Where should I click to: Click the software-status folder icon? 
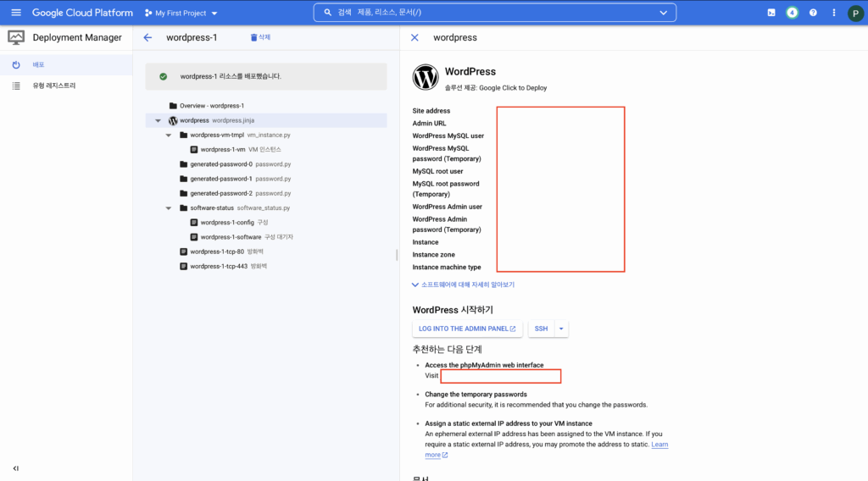(183, 207)
